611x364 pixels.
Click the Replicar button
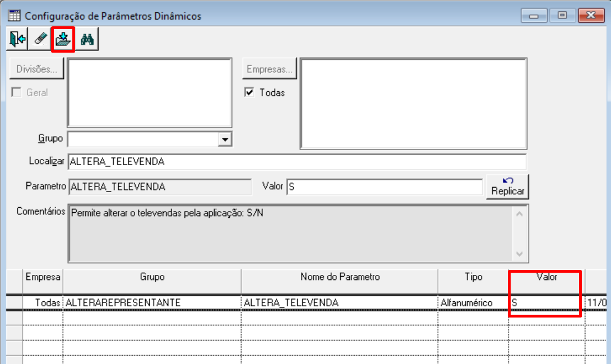507,186
